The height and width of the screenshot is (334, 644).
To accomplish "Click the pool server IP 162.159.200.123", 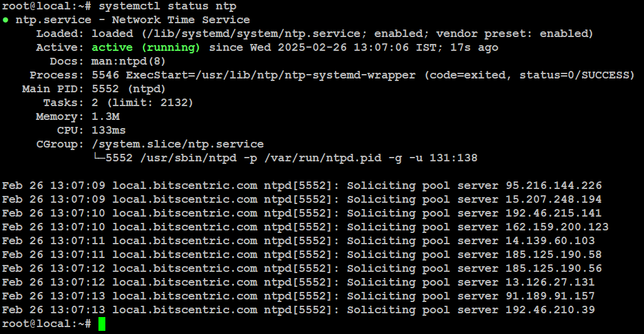I will tap(557, 227).
